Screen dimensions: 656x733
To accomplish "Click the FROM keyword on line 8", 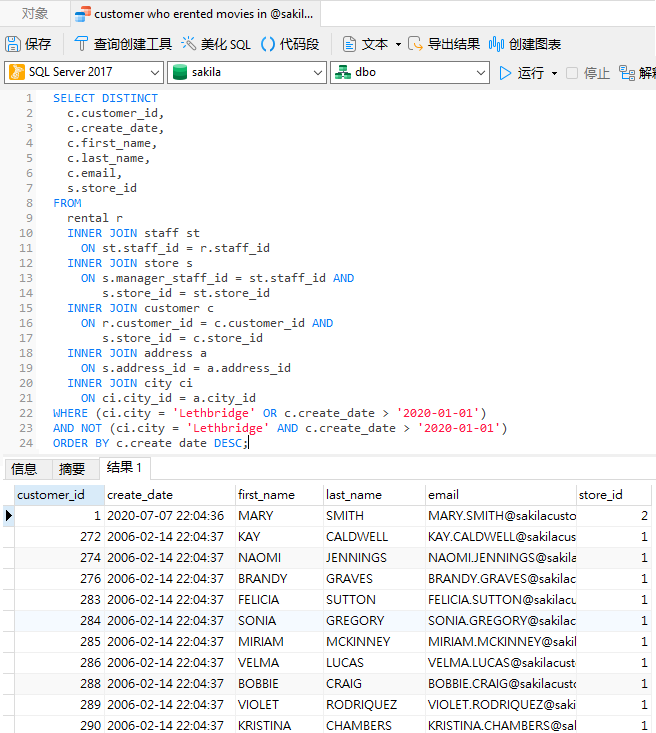I will pyautogui.click(x=67, y=203).
